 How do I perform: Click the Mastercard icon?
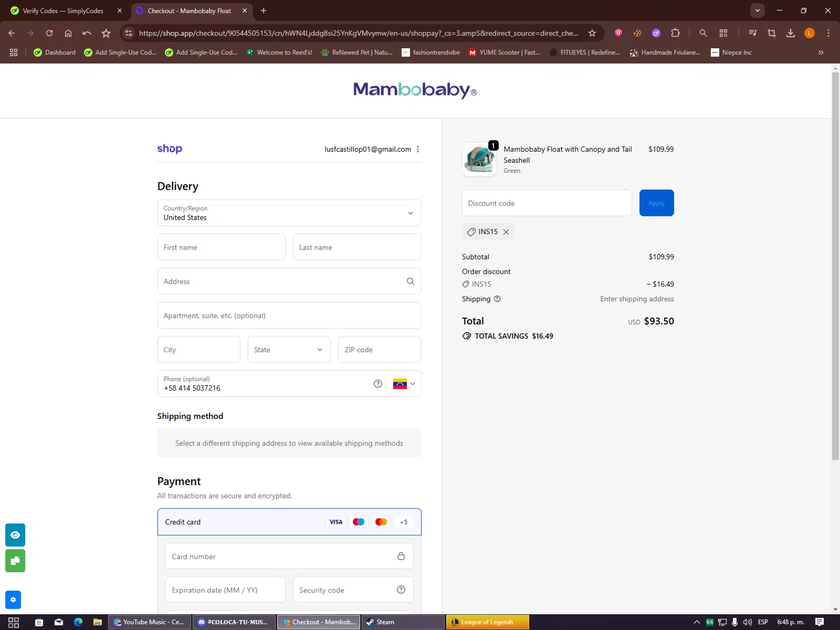pos(381,522)
